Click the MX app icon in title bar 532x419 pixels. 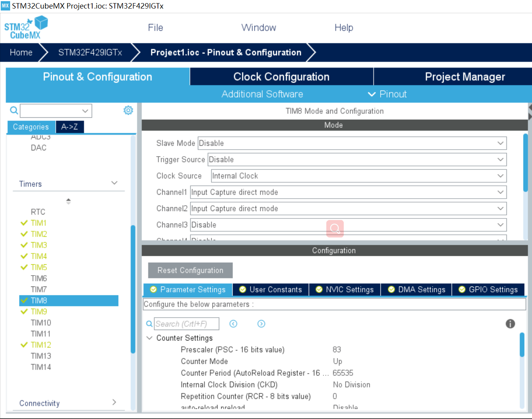pyautogui.click(x=5, y=6)
